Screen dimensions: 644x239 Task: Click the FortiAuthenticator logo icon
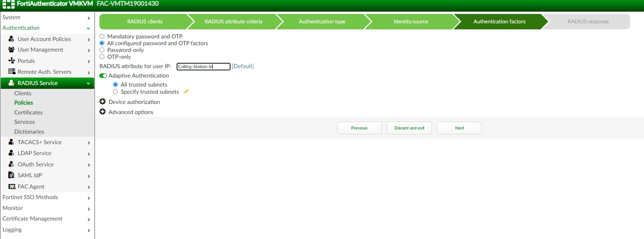pyautogui.click(x=8, y=4)
